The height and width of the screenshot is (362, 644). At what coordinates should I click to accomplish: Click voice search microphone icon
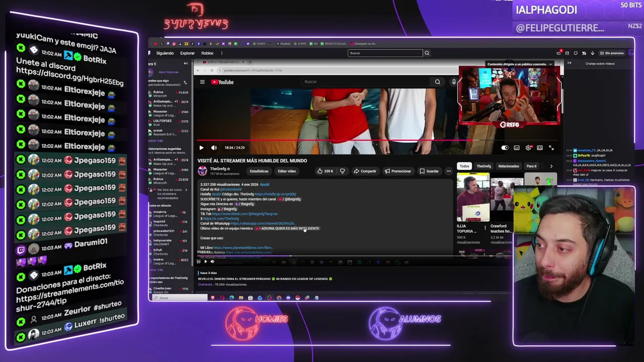tap(454, 82)
